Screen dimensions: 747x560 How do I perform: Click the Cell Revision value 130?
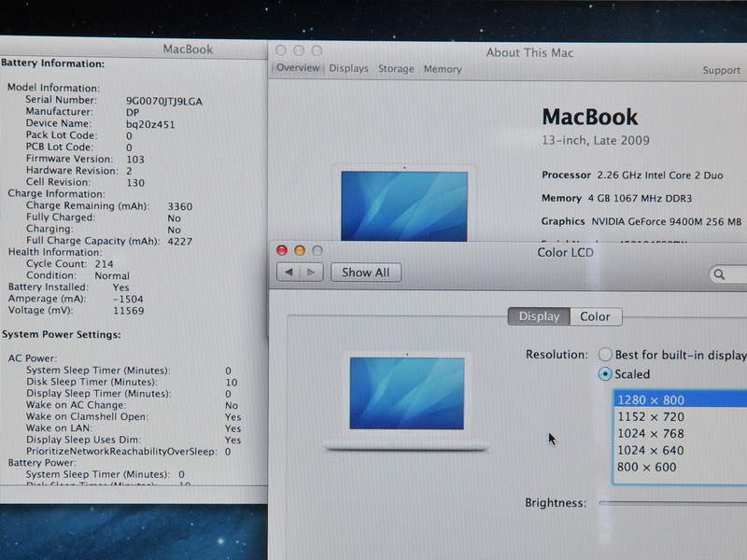(x=135, y=183)
